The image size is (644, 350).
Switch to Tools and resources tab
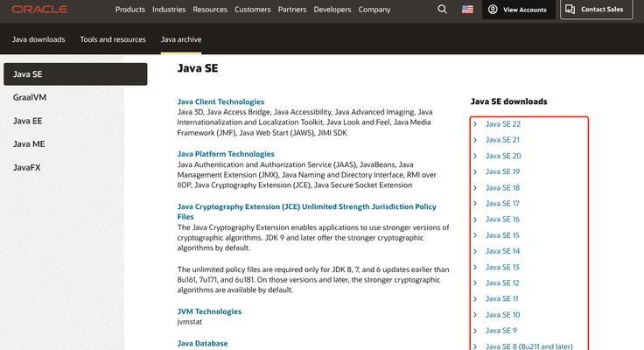pyautogui.click(x=113, y=39)
